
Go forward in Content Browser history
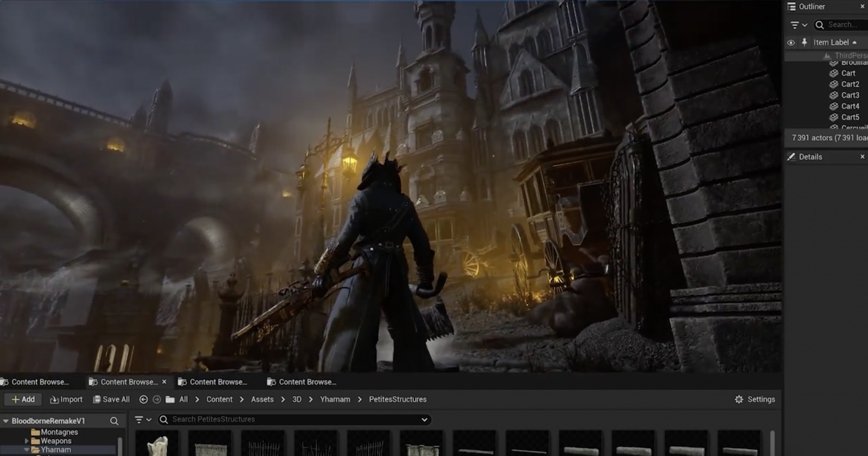click(x=157, y=400)
